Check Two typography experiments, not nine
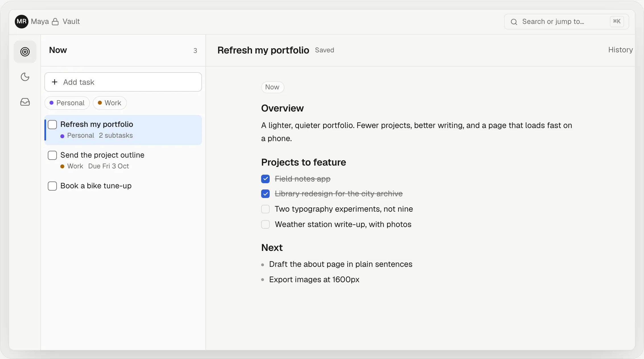This screenshot has width=644, height=359. pos(265,209)
